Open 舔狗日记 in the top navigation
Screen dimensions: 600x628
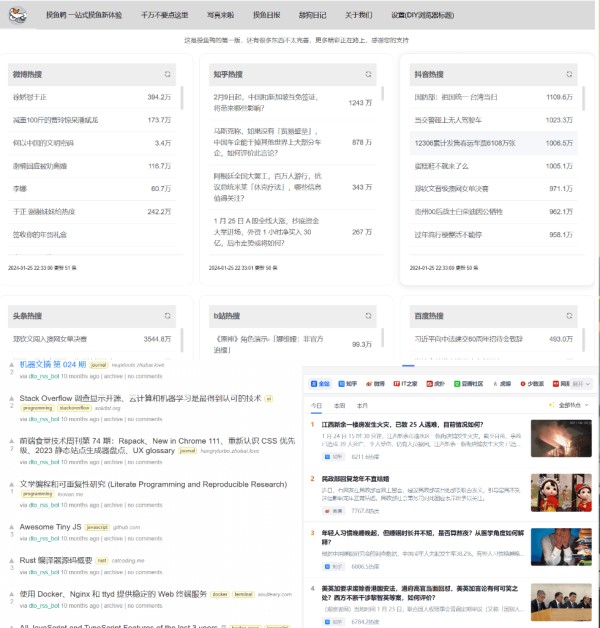(312, 15)
